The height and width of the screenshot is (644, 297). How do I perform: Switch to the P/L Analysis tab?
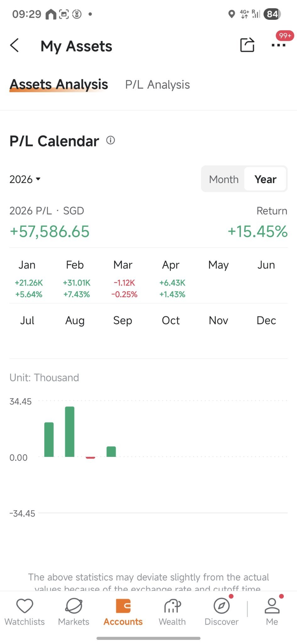tap(157, 85)
